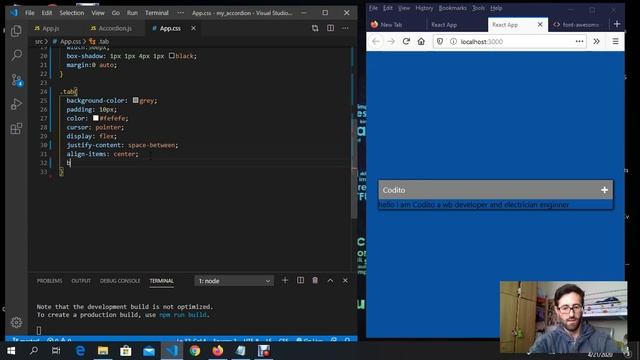Image resolution: width=640 pixels, height=360 pixels.
Task: Click the editor vertical scrollbar
Action: (x=354, y=169)
